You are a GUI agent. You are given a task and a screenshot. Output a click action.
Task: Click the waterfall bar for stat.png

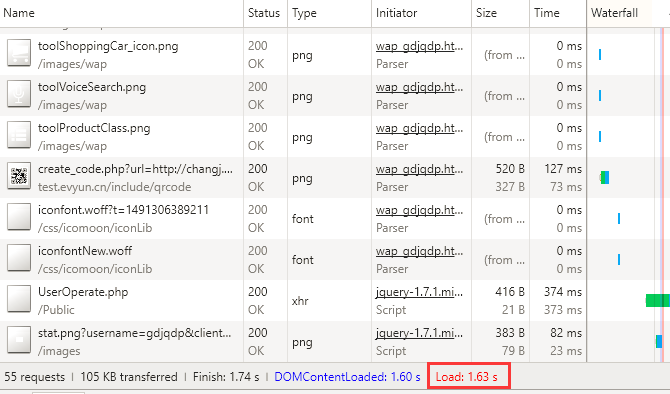tap(659, 341)
